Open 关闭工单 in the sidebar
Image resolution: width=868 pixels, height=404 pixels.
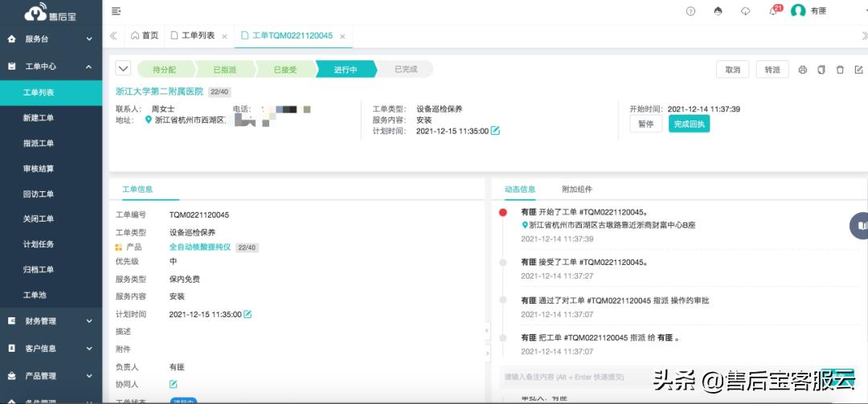[x=39, y=218]
